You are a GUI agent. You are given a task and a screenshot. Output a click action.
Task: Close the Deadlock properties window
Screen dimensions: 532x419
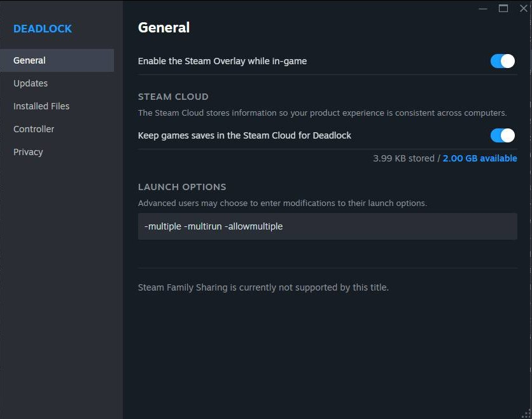pos(524,8)
